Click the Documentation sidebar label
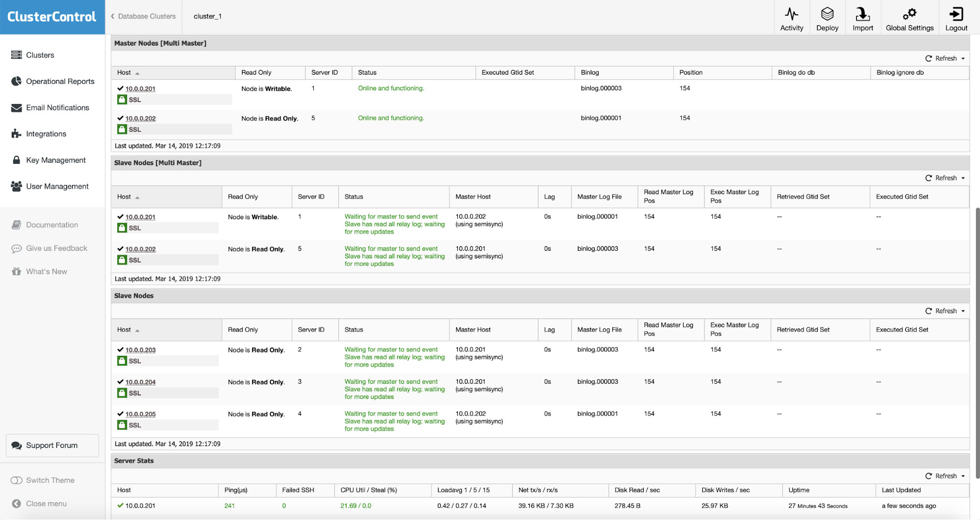The height and width of the screenshot is (520, 980). click(52, 225)
